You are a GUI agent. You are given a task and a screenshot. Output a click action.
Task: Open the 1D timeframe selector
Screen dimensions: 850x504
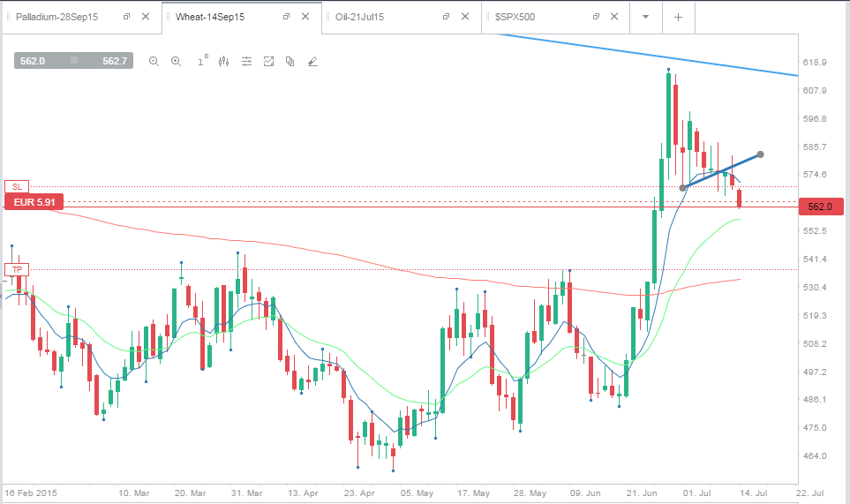click(202, 61)
